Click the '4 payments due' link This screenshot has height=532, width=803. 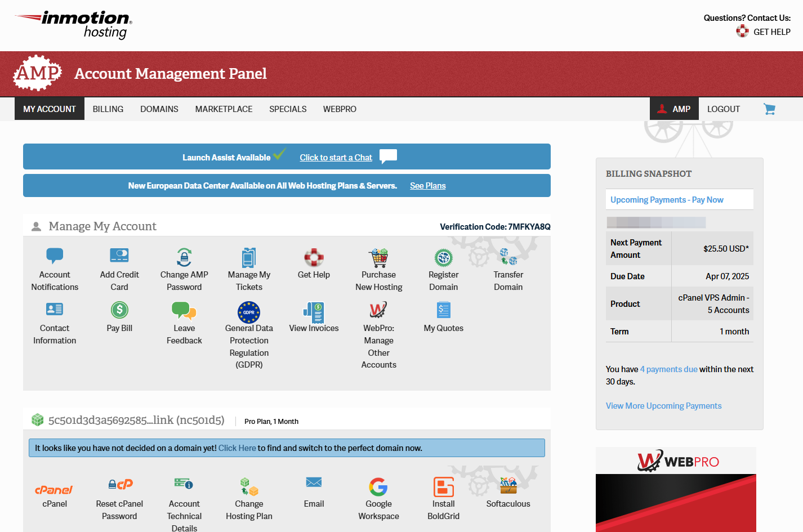coord(668,369)
